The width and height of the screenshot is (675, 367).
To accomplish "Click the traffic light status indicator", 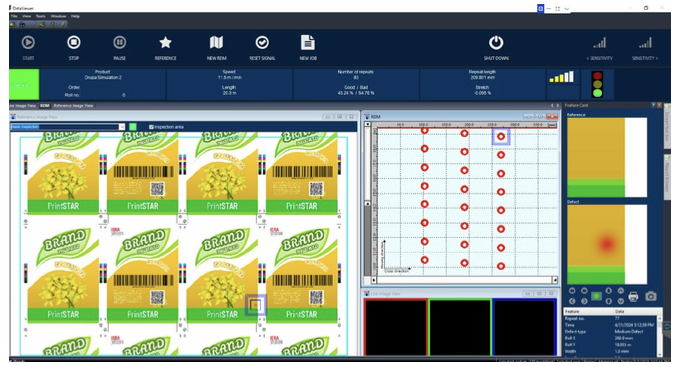I will point(597,84).
